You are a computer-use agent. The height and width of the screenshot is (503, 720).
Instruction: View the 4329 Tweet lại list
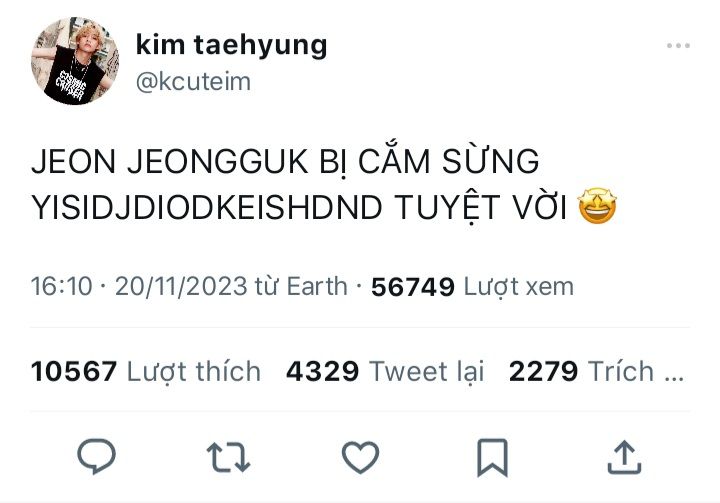(385, 371)
